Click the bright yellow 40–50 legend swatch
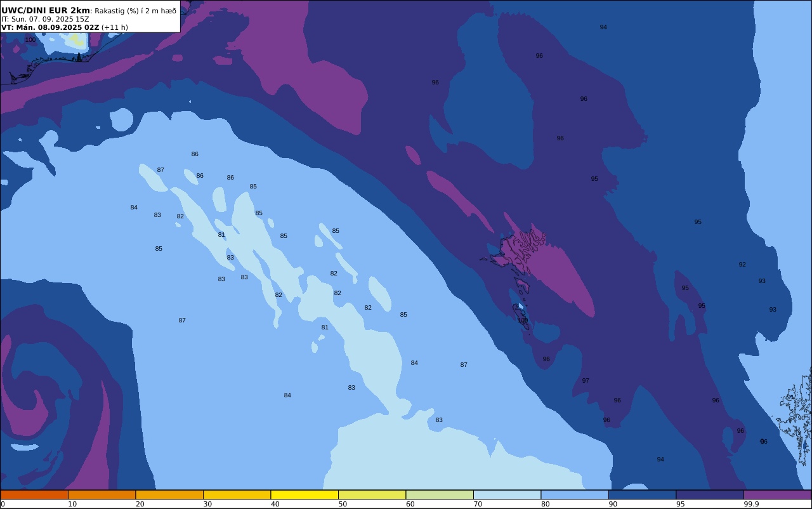This screenshot has width=812, height=509. click(304, 494)
